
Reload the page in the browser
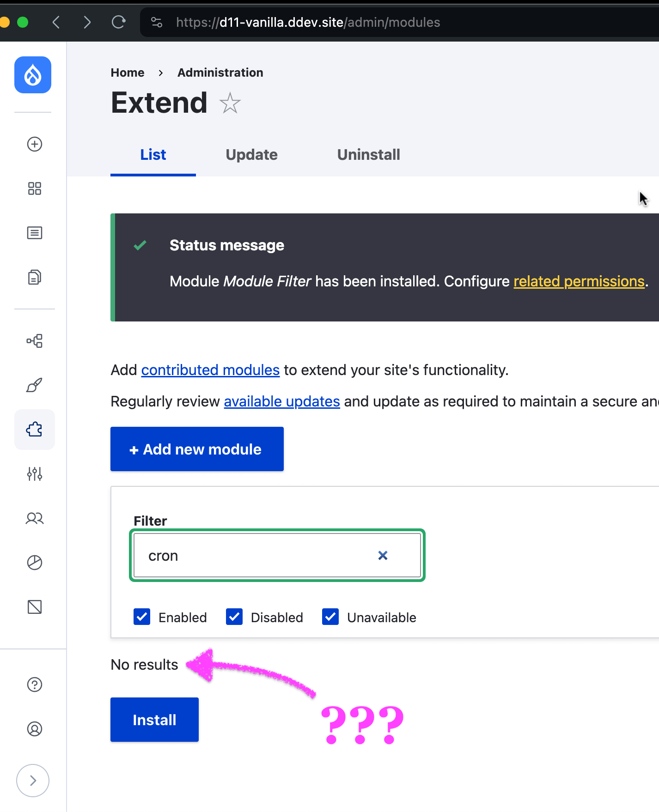click(119, 22)
